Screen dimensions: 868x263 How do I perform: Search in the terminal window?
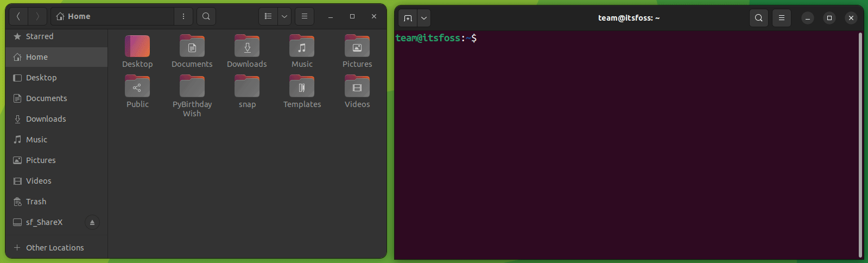pyautogui.click(x=759, y=18)
